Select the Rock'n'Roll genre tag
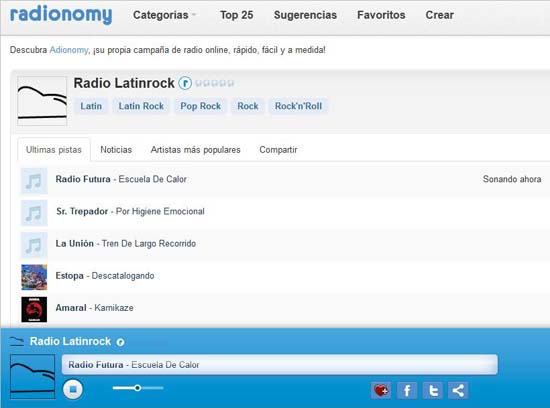This screenshot has height=408, width=550. [298, 106]
